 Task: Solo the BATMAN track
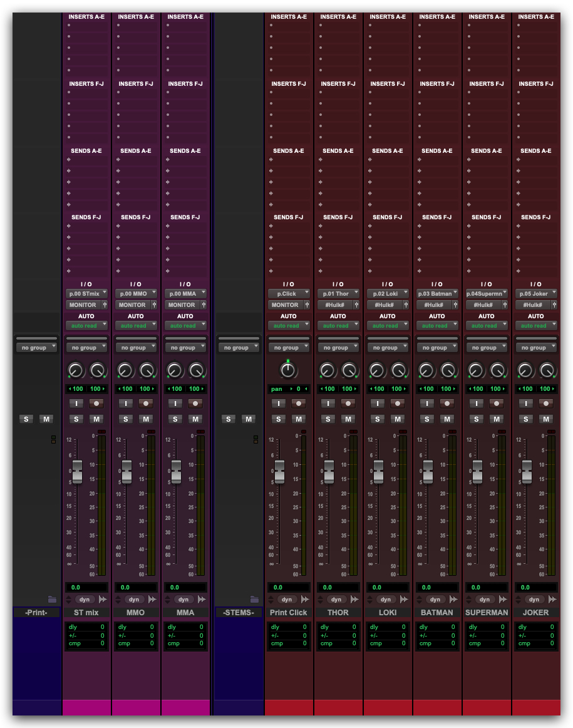[427, 419]
